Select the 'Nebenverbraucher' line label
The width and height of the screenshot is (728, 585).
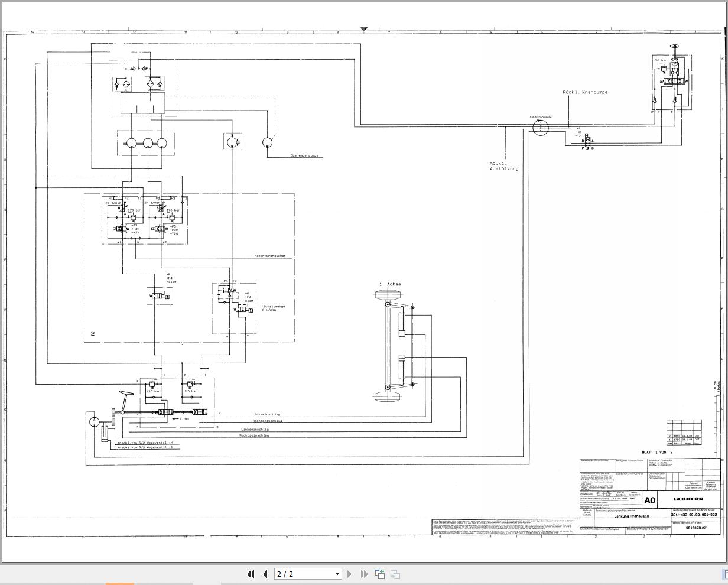tap(270, 256)
